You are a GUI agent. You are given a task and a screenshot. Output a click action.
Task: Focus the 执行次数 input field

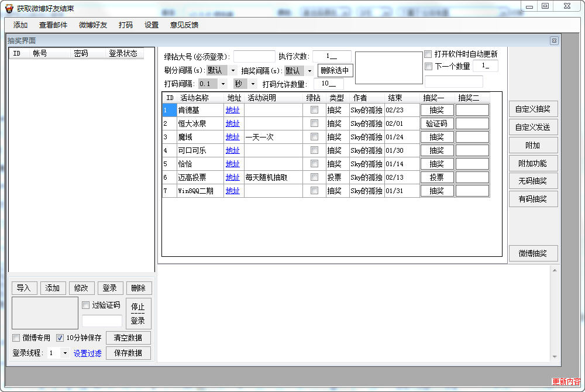pos(332,56)
